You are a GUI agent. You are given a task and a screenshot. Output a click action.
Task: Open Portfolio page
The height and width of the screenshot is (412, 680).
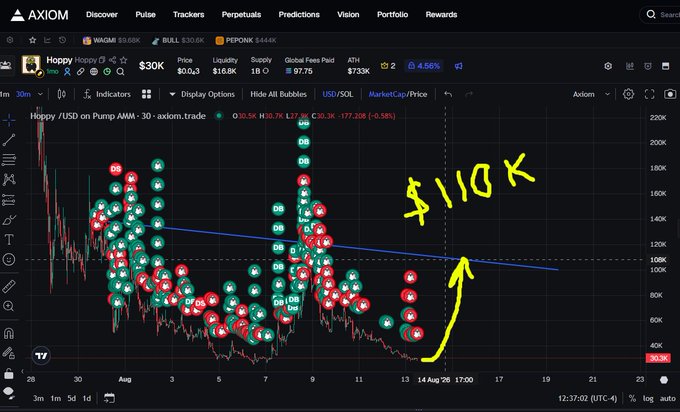click(x=392, y=14)
